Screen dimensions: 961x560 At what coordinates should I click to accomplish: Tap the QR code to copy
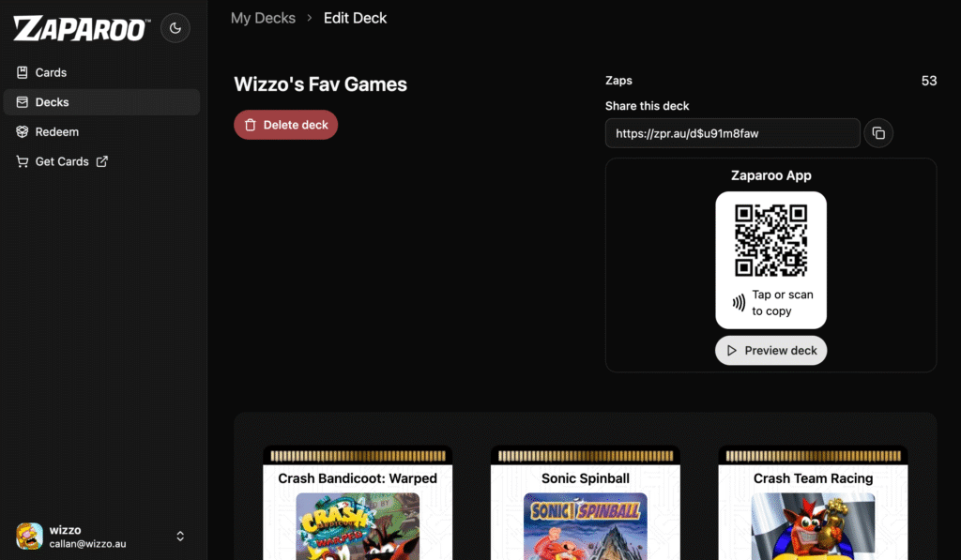coord(771,241)
